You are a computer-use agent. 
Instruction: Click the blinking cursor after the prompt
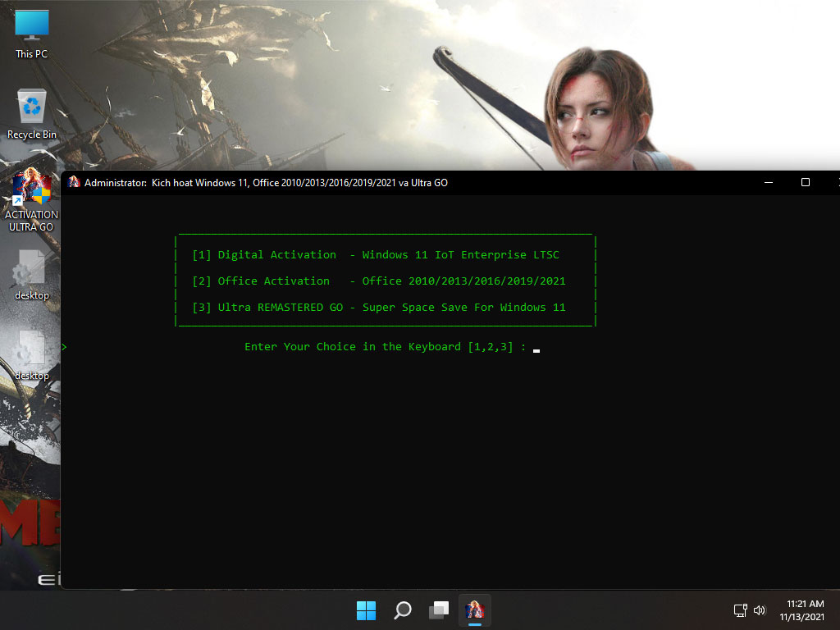point(536,351)
